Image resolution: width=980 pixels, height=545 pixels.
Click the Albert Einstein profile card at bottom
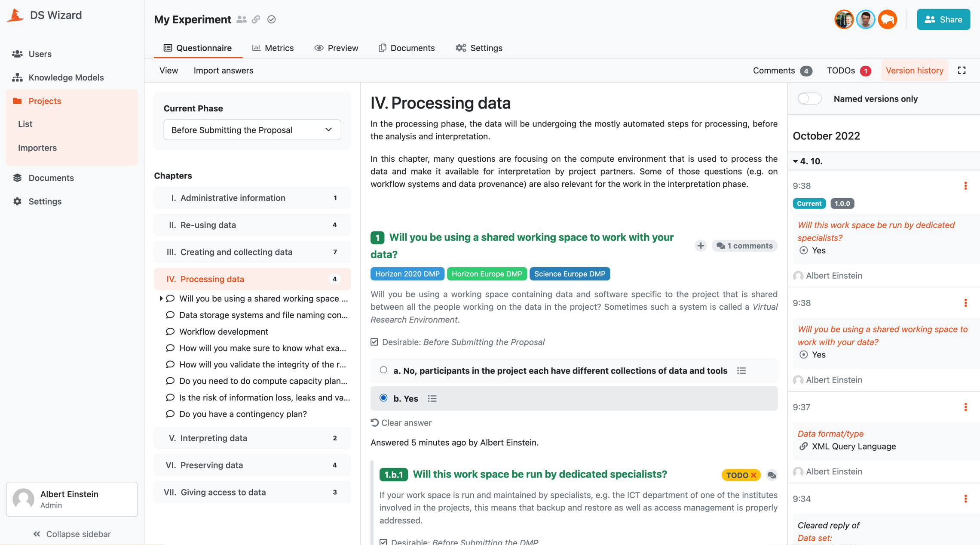[71, 499]
